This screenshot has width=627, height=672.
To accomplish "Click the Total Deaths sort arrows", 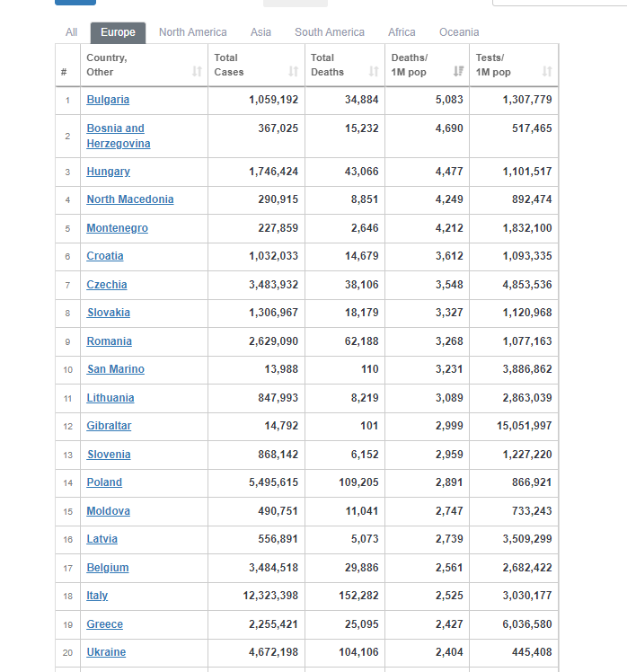I will point(374,72).
